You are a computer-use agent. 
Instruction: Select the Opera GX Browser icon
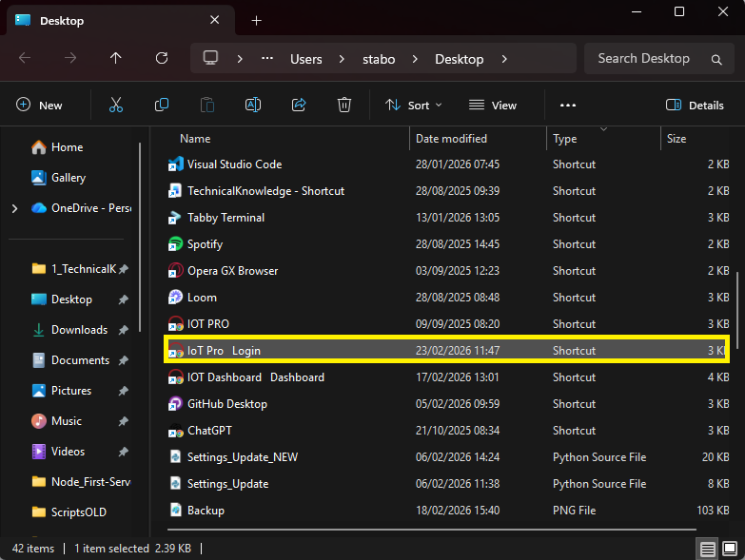point(176,271)
